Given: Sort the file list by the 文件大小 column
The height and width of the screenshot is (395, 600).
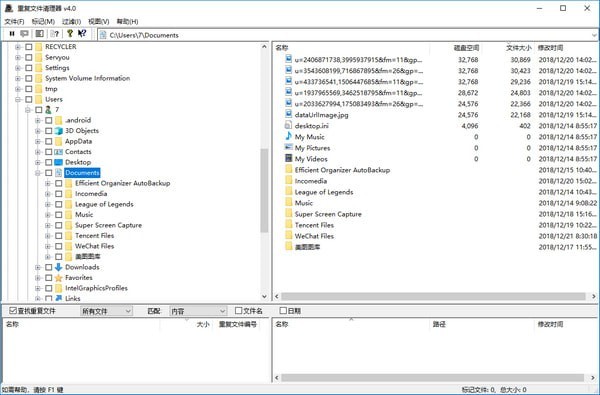Looking at the screenshot, I should 518,48.
